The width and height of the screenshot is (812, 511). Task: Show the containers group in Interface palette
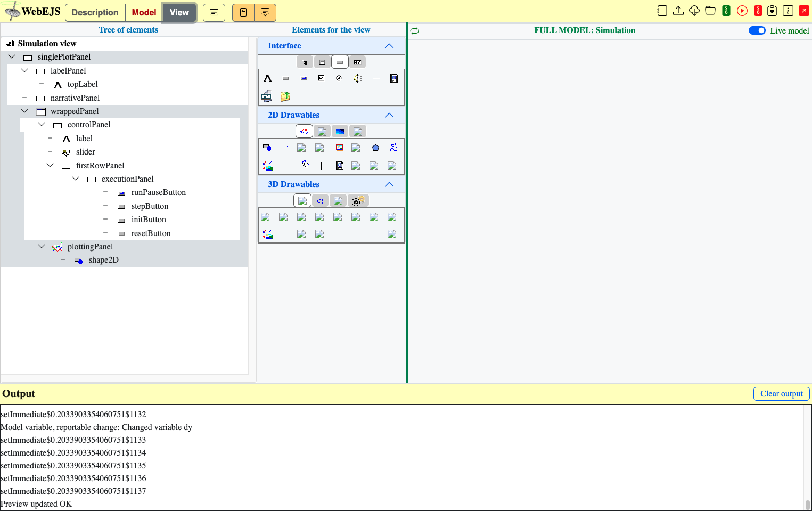[x=304, y=62]
